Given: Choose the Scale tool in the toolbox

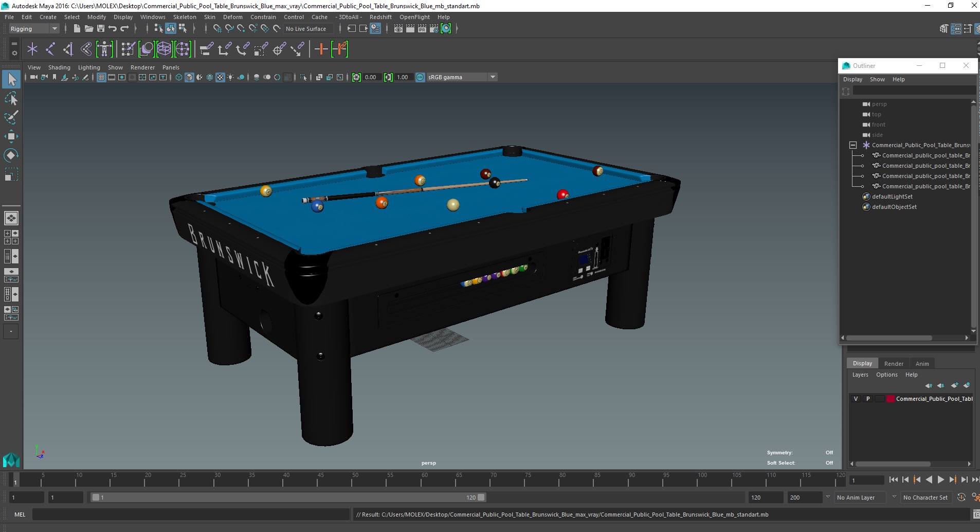Looking at the screenshot, I should (11, 174).
